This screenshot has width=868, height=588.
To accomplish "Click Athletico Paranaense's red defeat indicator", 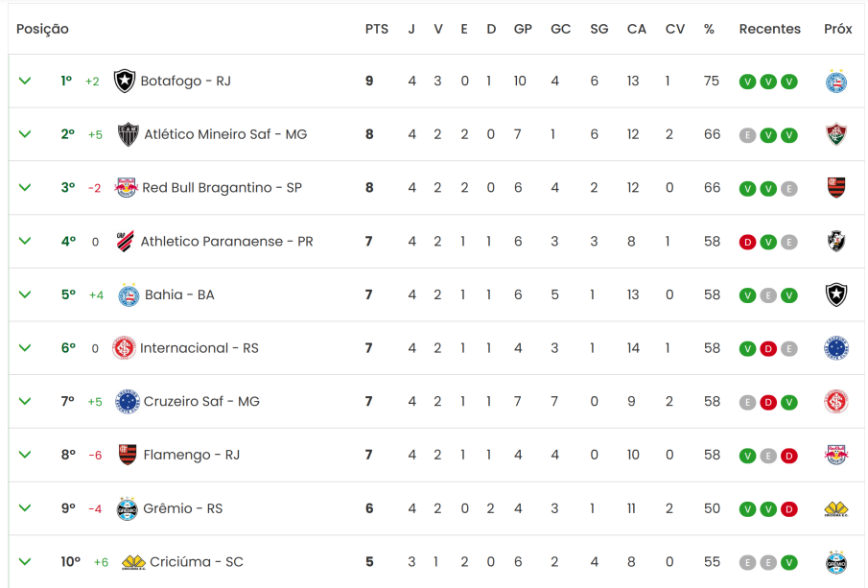I will [x=747, y=242].
